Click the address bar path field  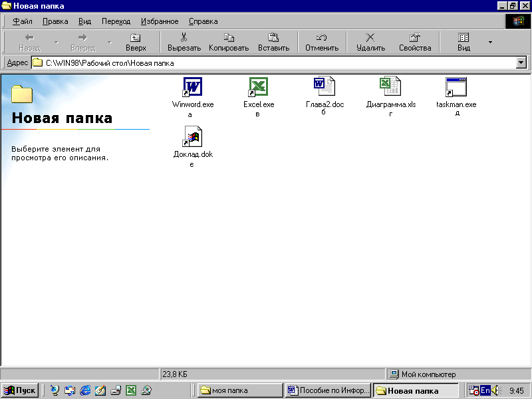274,63
